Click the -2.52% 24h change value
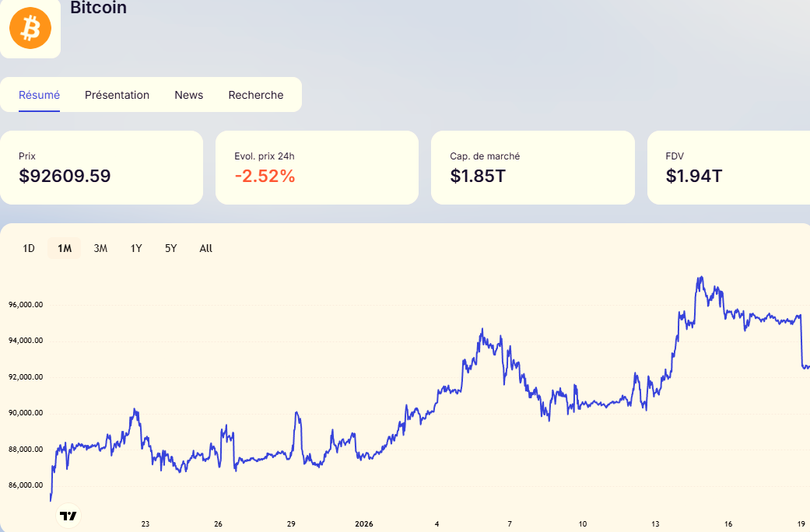This screenshot has width=810, height=532. pos(265,177)
